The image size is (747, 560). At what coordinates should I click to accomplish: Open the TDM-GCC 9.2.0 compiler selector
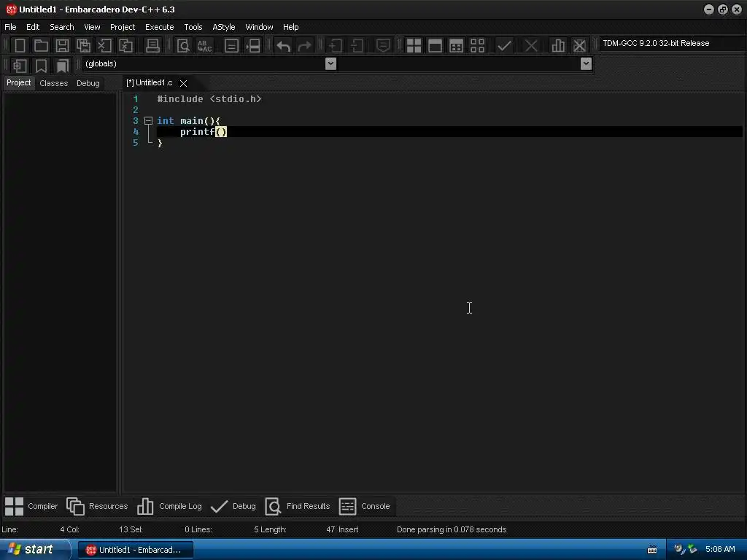tap(672, 43)
